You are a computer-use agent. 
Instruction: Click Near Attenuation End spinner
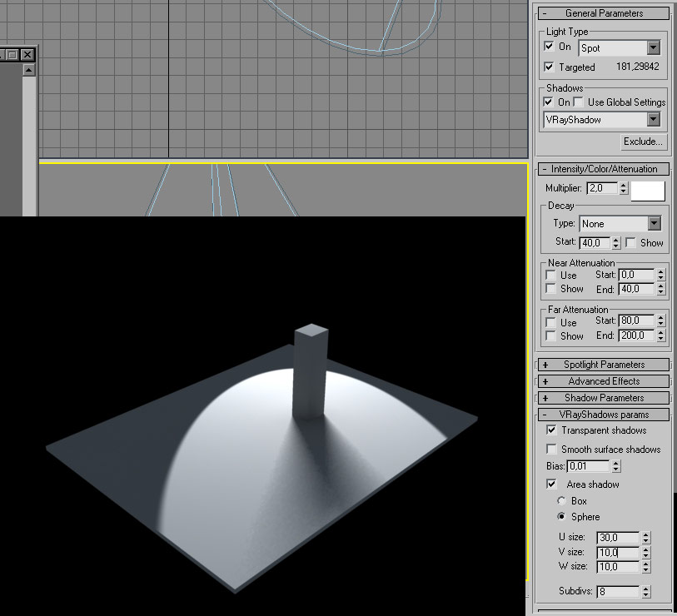(660, 289)
